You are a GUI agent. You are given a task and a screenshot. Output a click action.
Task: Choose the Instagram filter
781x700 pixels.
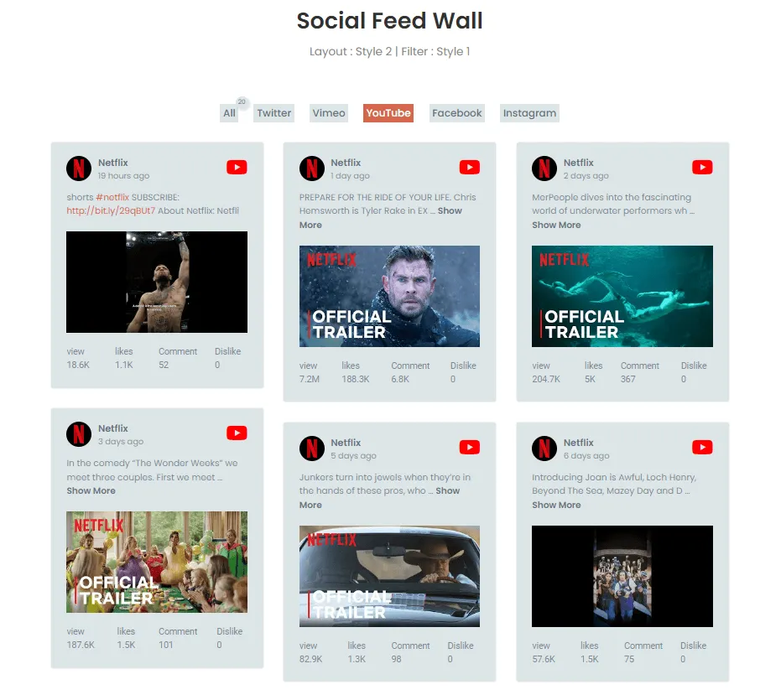[x=529, y=113]
